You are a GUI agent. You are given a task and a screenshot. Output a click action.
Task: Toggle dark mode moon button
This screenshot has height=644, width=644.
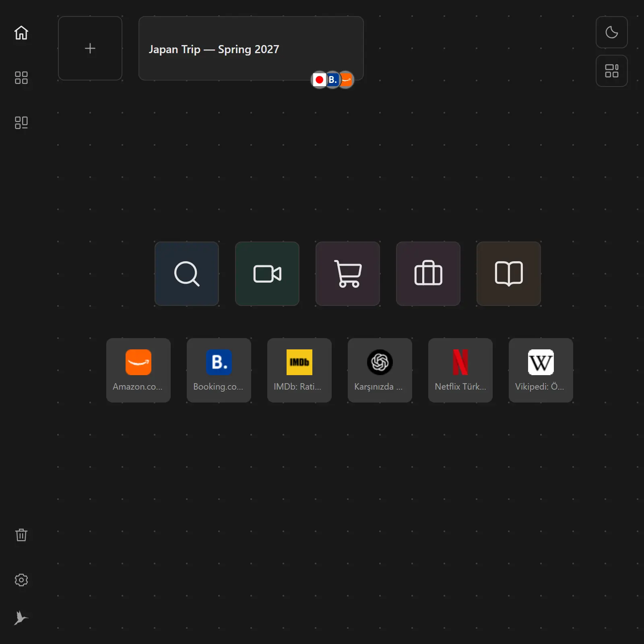point(612,32)
